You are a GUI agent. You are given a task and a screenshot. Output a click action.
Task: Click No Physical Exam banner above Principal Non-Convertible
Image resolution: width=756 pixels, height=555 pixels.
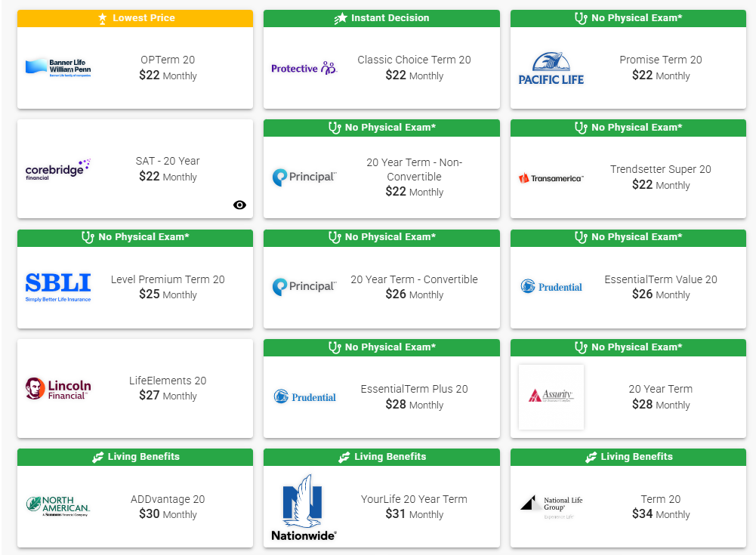tap(381, 128)
